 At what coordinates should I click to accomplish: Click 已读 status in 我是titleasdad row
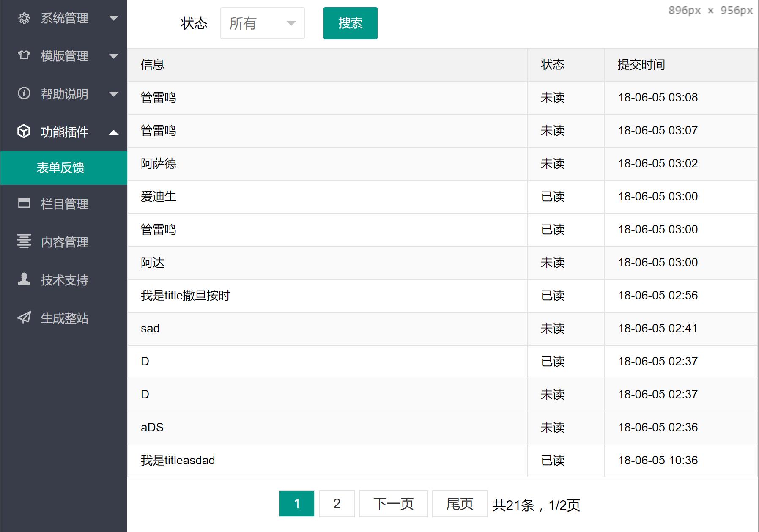click(553, 461)
